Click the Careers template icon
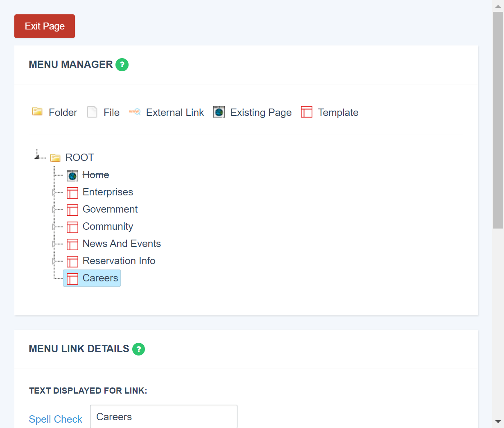The height and width of the screenshot is (428, 504). click(x=72, y=279)
